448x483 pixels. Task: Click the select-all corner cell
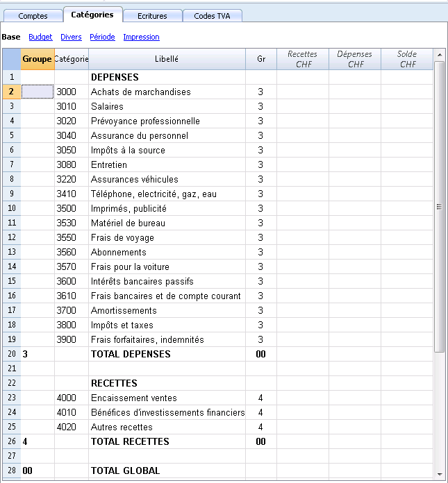(x=12, y=59)
